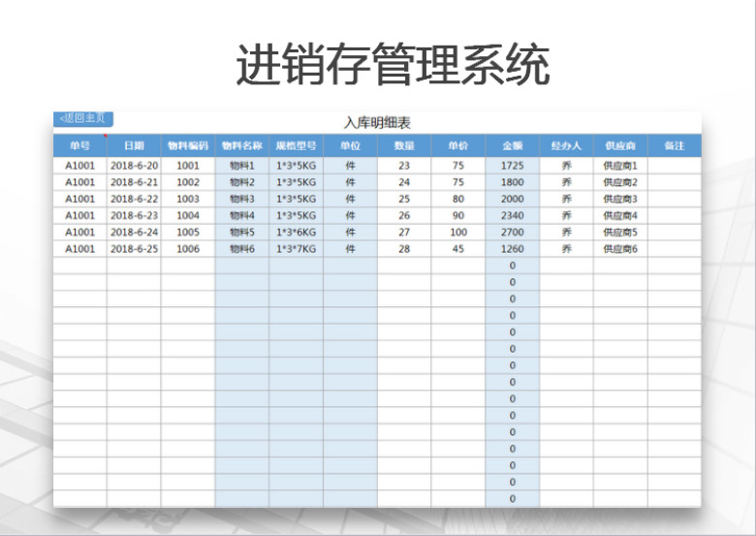
Task: Select the 1*3*6KG specification cell
Action: [296, 233]
